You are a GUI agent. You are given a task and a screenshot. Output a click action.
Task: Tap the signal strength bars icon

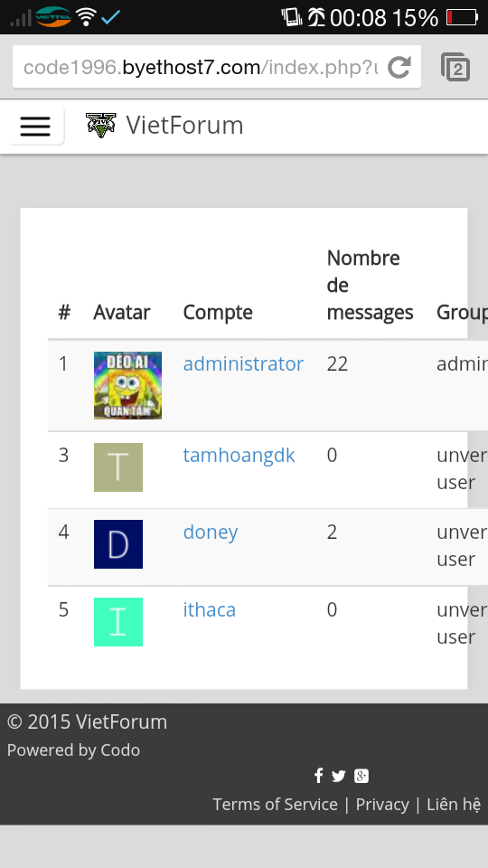click(21, 18)
